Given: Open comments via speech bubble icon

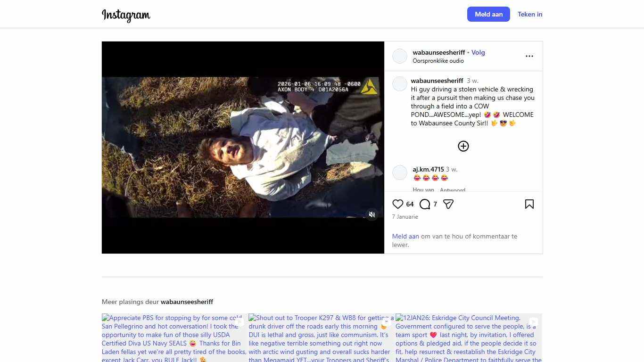Looking at the screenshot, I should point(425,204).
